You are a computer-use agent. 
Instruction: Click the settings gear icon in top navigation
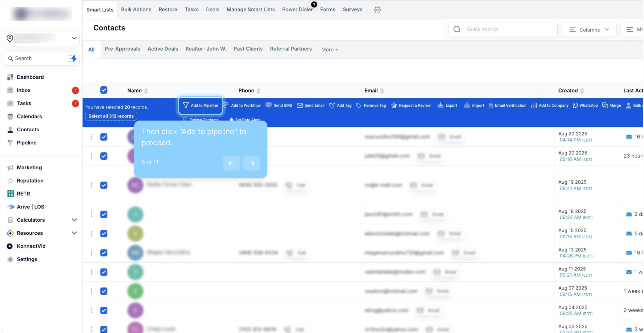tap(377, 10)
